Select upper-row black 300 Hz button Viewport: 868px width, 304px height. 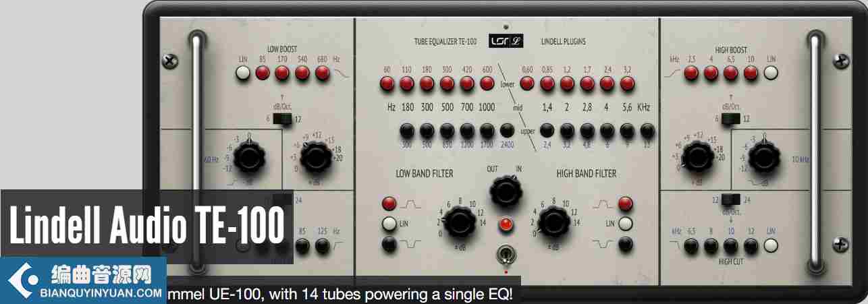click(x=407, y=130)
